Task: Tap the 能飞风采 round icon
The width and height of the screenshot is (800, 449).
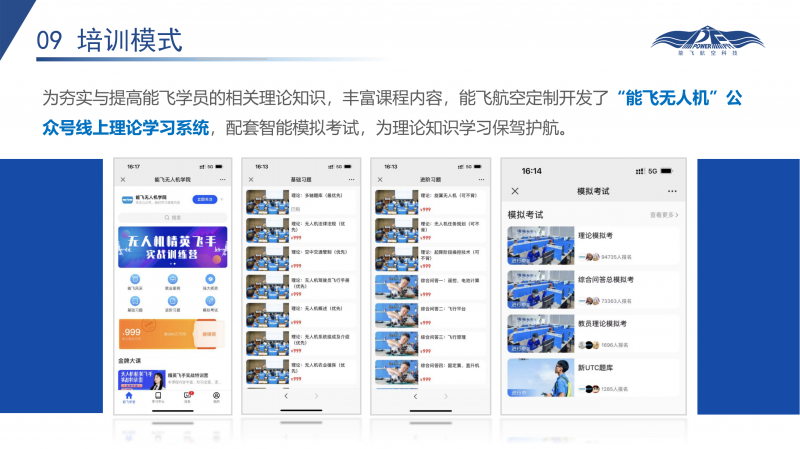Action: [x=135, y=279]
